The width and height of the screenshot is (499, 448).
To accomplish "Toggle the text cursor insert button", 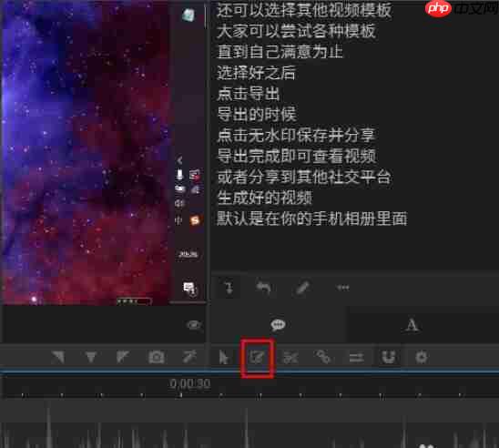I will point(229,288).
